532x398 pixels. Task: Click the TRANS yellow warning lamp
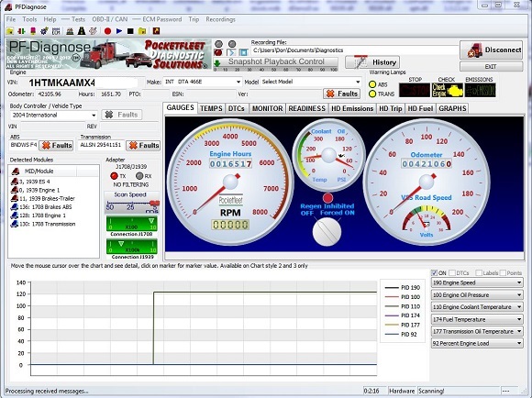(372, 94)
